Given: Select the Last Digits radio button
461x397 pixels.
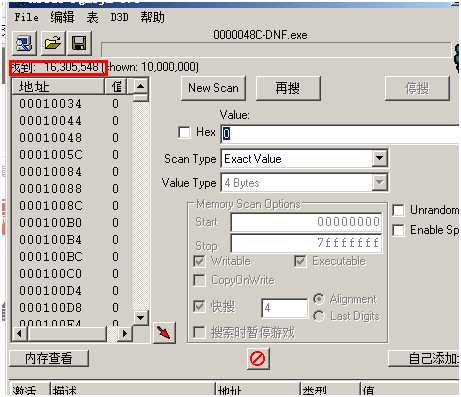Looking at the screenshot, I should (319, 316).
